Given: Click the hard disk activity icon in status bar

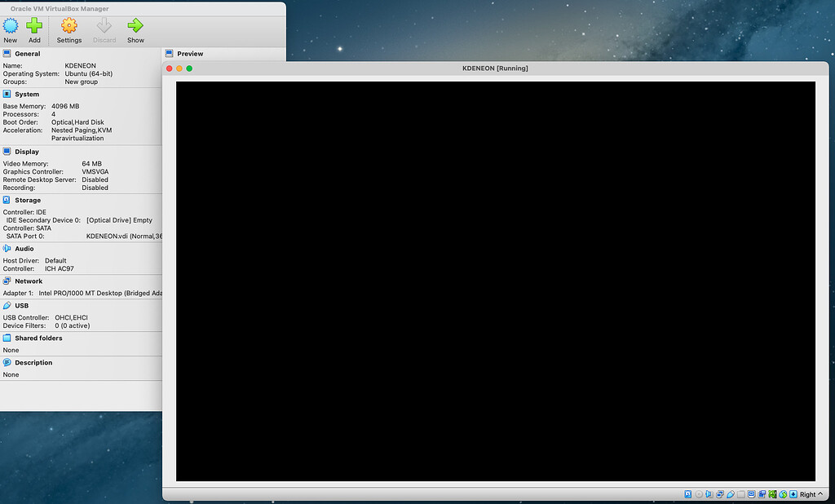Looking at the screenshot, I should click(688, 494).
